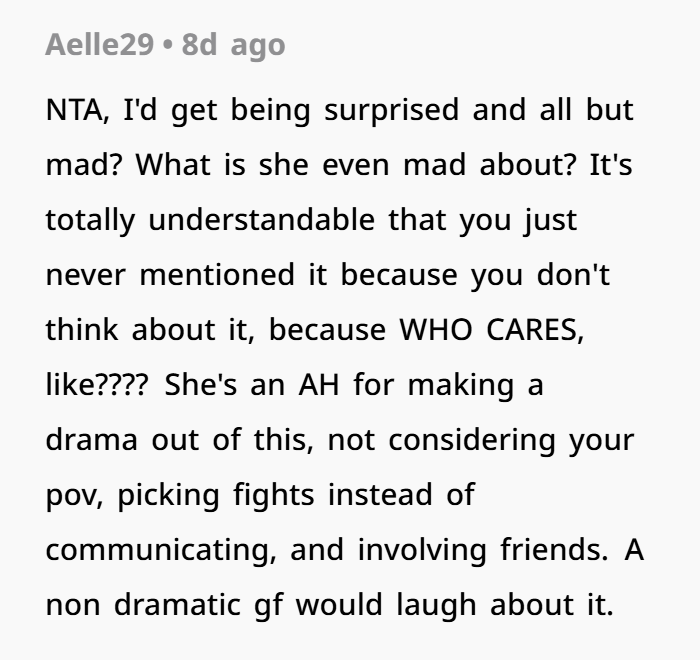Click the word "pov" in the comment

[72, 497]
